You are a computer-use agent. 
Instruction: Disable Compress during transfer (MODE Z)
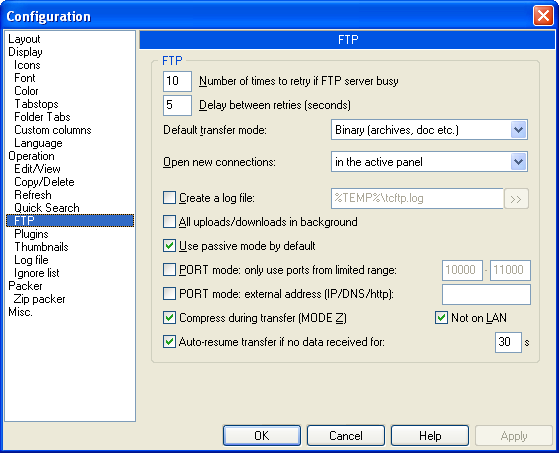(x=169, y=318)
